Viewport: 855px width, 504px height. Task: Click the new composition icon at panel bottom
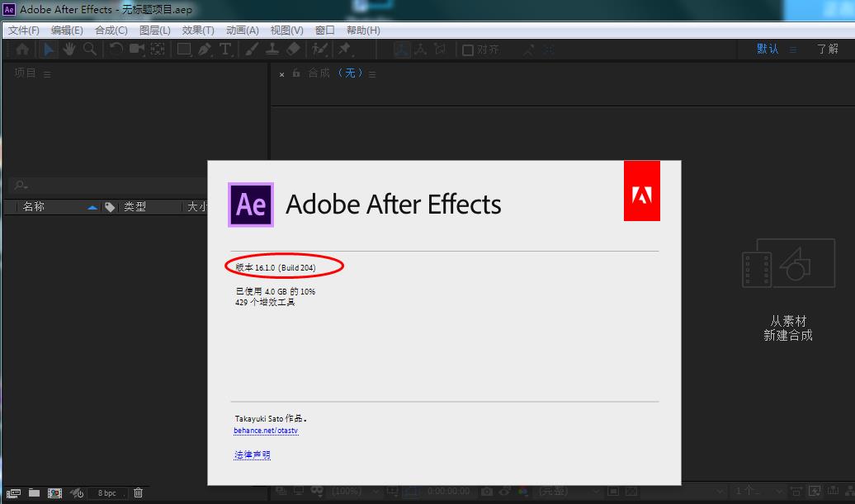[x=54, y=493]
